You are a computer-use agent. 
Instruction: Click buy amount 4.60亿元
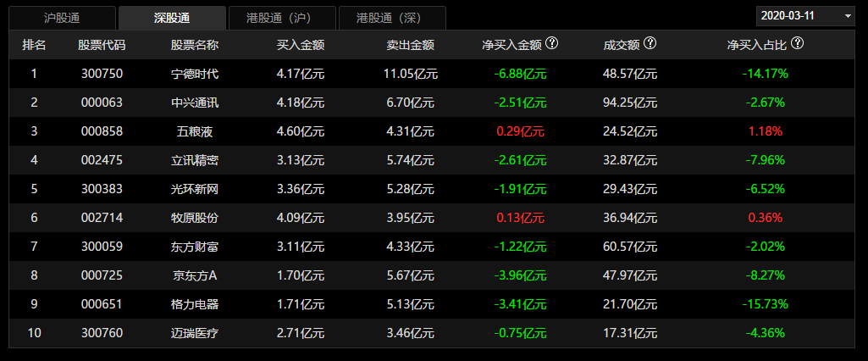[301, 131]
